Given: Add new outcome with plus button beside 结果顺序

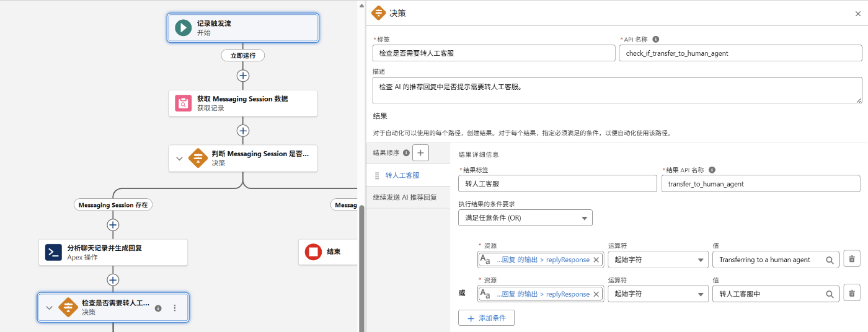Looking at the screenshot, I should pyautogui.click(x=420, y=152).
